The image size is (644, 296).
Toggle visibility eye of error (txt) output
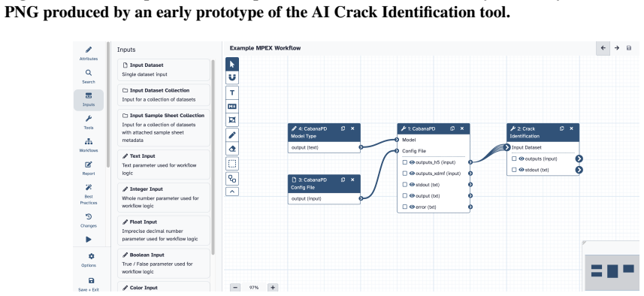point(412,207)
